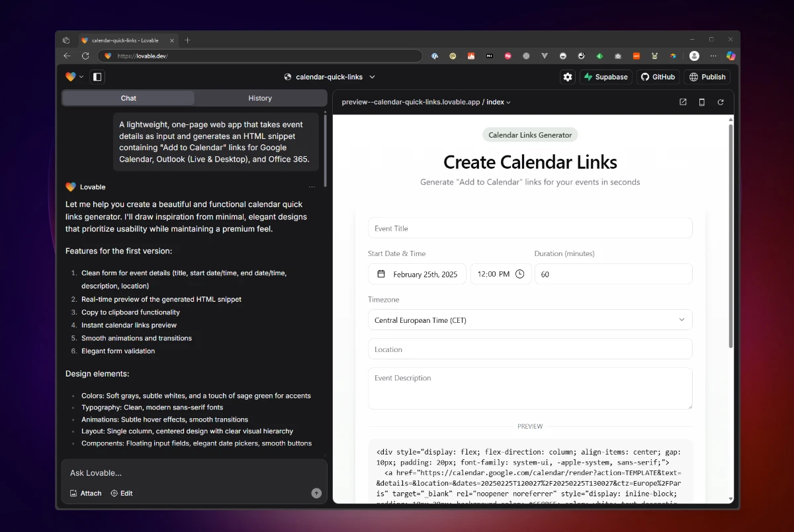Click the camera extension icon
The image size is (794, 532).
pyautogui.click(x=617, y=56)
